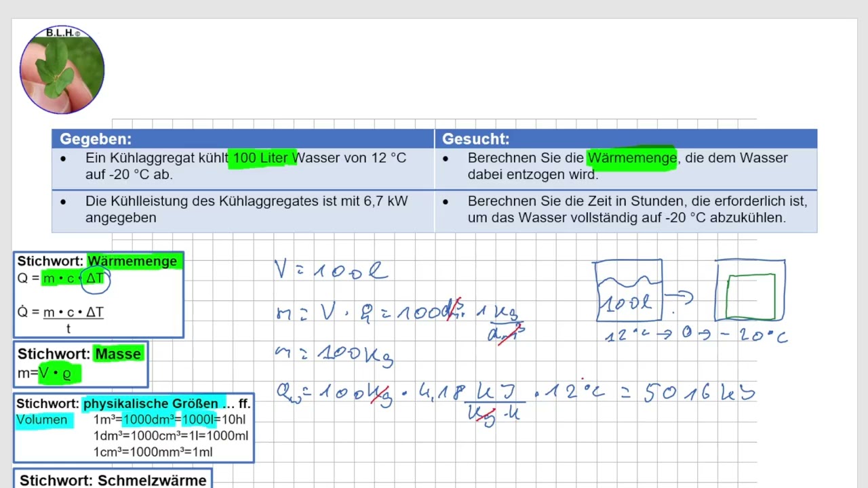The height and width of the screenshot is (488, 868).
Task: Click line '1cm³=1000mm³=1ml'
Action: point(153,452)
